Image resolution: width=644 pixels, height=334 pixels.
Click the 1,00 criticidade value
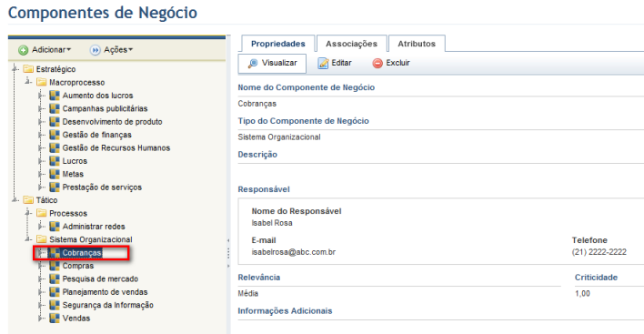582,294
